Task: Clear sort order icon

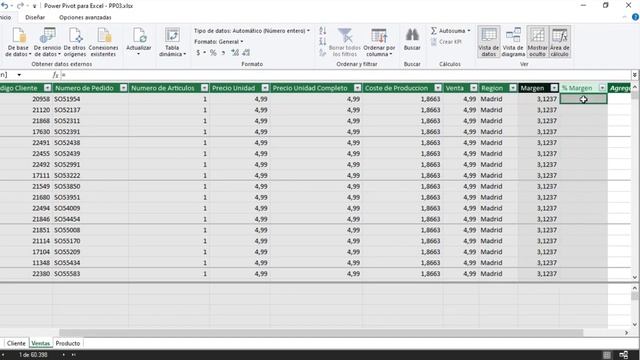Action: [323, 53]
